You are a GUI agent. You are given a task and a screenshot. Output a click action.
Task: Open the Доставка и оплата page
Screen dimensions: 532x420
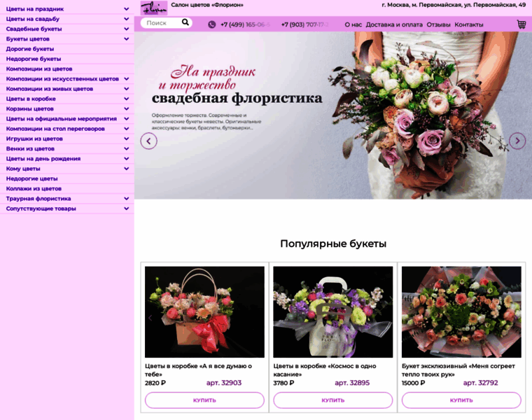tap(394, 24)
